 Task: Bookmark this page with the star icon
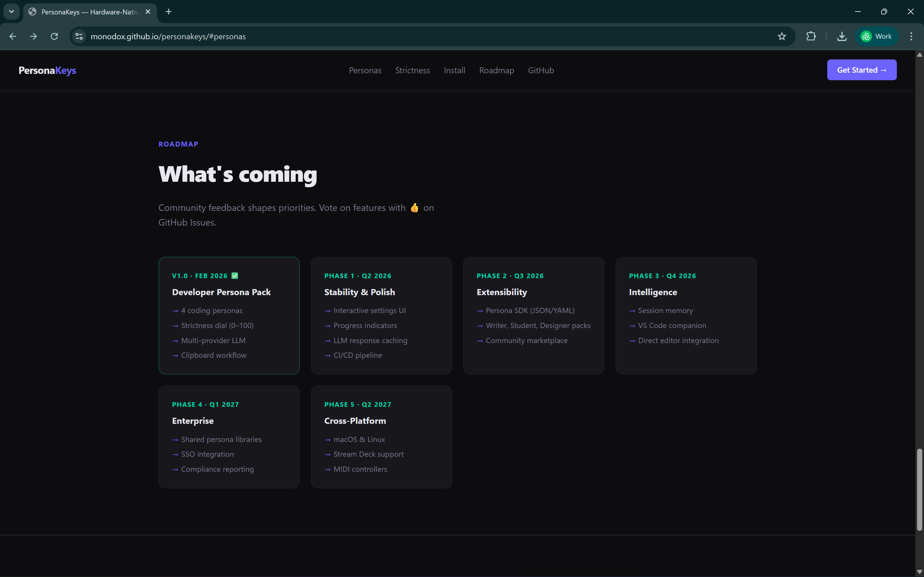pos(782,36)
